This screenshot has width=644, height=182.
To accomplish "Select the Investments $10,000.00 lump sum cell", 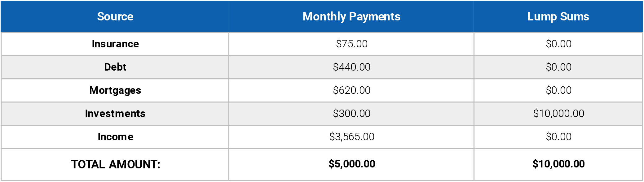I will coord(558,114).
